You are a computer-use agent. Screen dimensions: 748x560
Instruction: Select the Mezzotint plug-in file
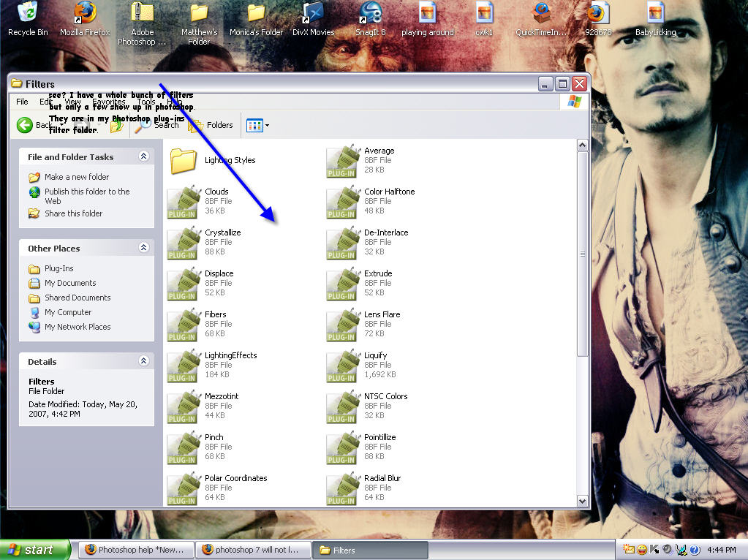point(203,406)
